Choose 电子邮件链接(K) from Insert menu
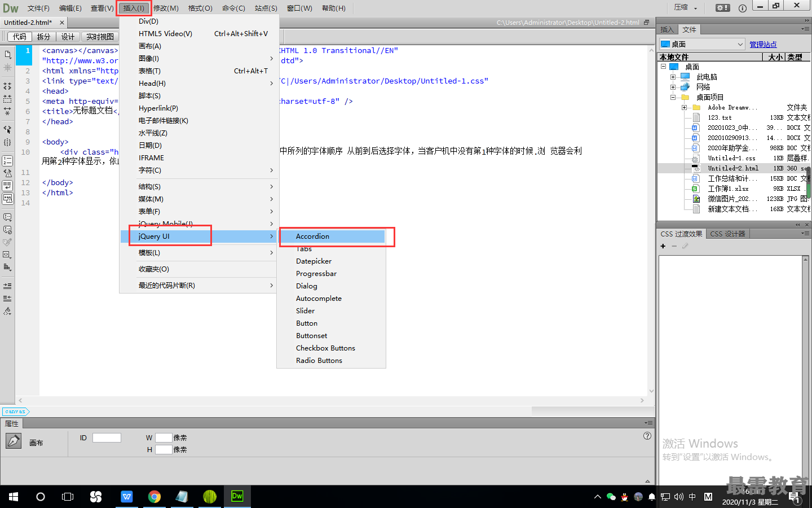 click(x=200, y=120)
